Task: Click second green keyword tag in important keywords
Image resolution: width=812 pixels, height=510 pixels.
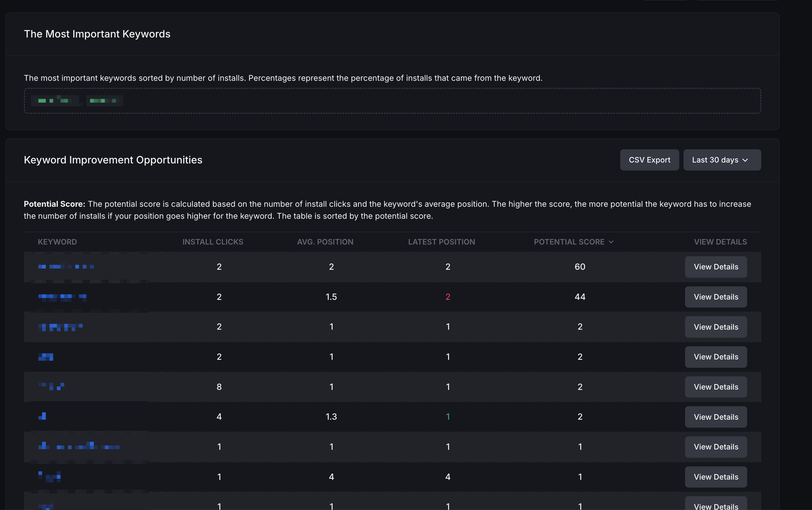Action: click(104, 100)
